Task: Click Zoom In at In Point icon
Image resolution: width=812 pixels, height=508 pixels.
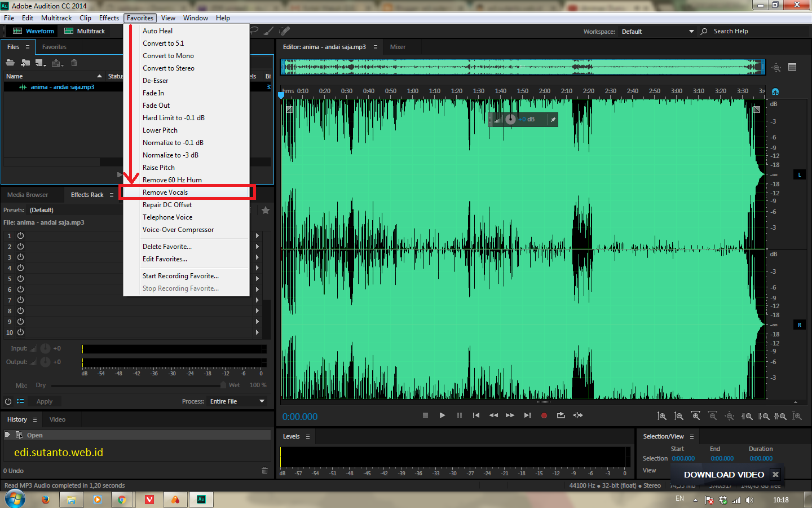Action: click(747, 416)
